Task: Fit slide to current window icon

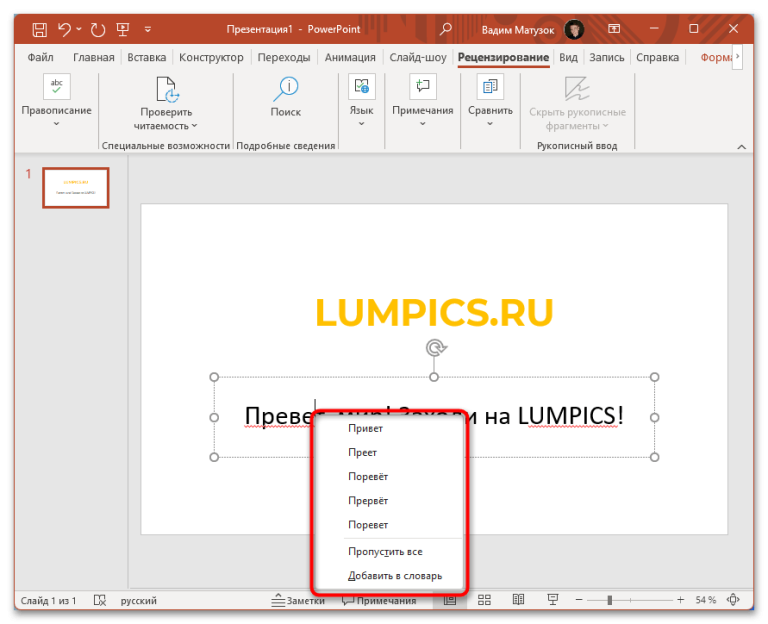Action: click(733, 600)
